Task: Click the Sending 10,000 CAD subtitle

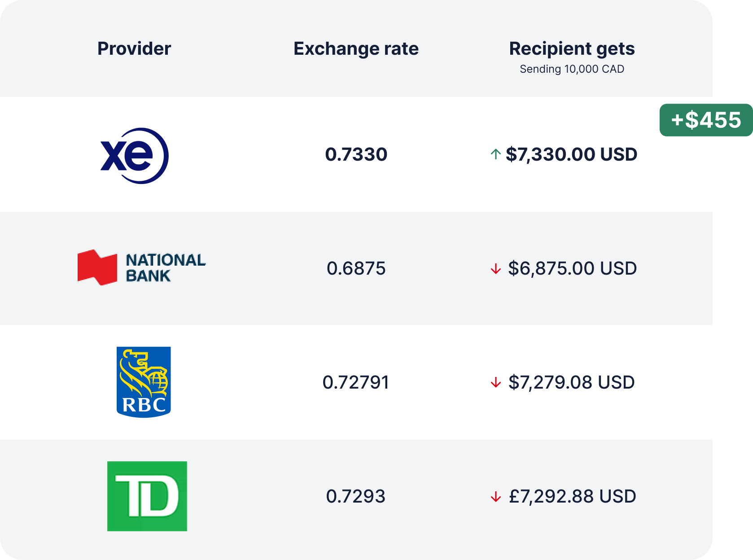Action: (x=572, y=69)
